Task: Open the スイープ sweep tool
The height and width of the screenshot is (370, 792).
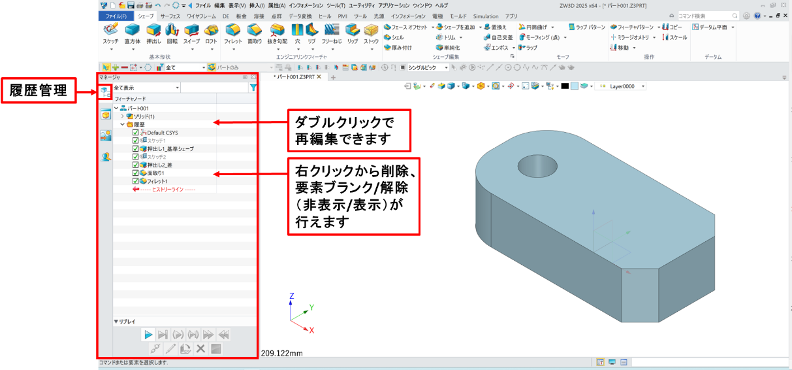Action: [x=191, y=34]
